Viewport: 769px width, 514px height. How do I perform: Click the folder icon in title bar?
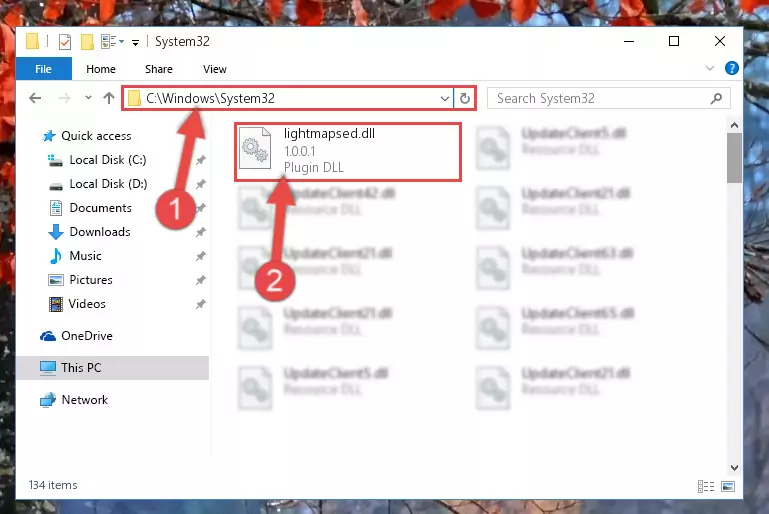pyautogui.click(x=32, y=42)
